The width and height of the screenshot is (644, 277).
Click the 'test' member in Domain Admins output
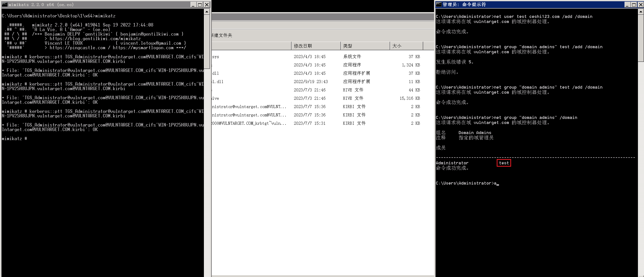[x=504, y=163]
